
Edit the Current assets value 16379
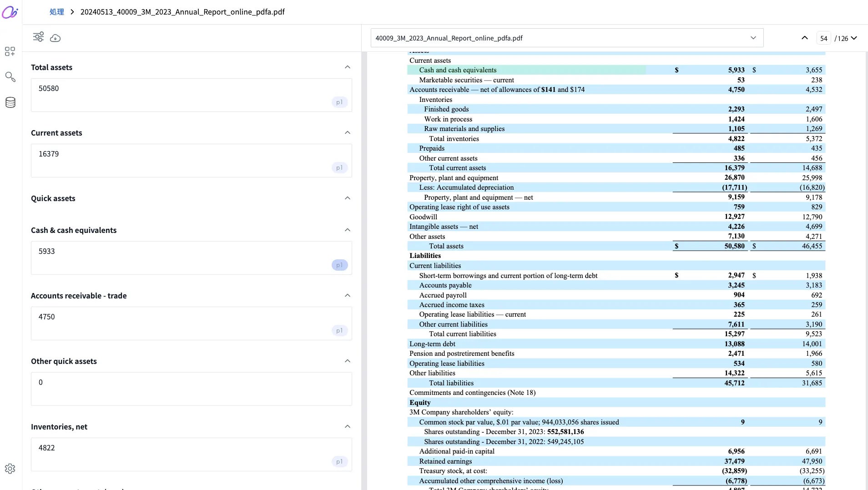coord(191,161)
